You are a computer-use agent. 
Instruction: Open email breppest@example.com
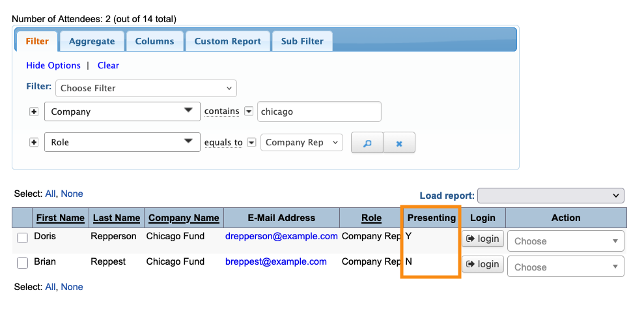point(276,261)
